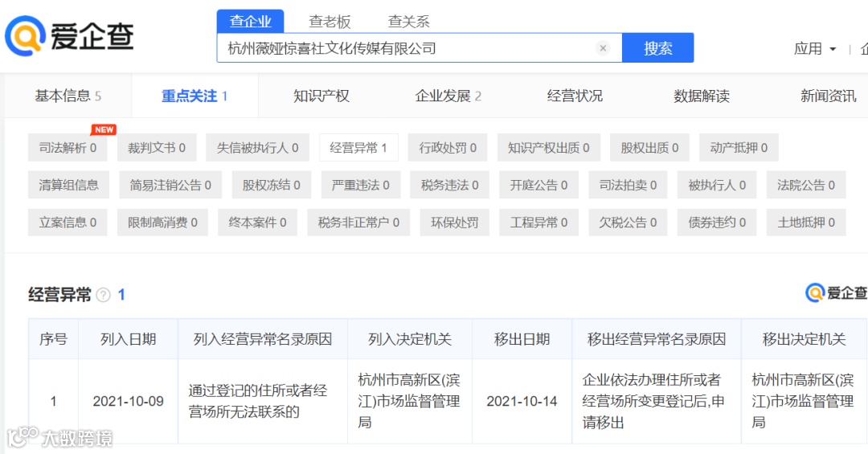The width and height of the screenshot is (868, 454).
Task: Open the 企业发展 tab
Action: [448, 96]
